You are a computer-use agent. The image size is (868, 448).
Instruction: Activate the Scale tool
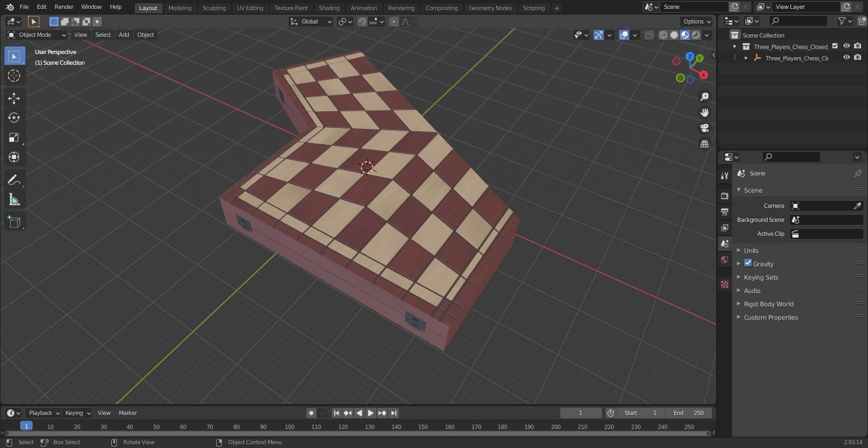point(14,137)
